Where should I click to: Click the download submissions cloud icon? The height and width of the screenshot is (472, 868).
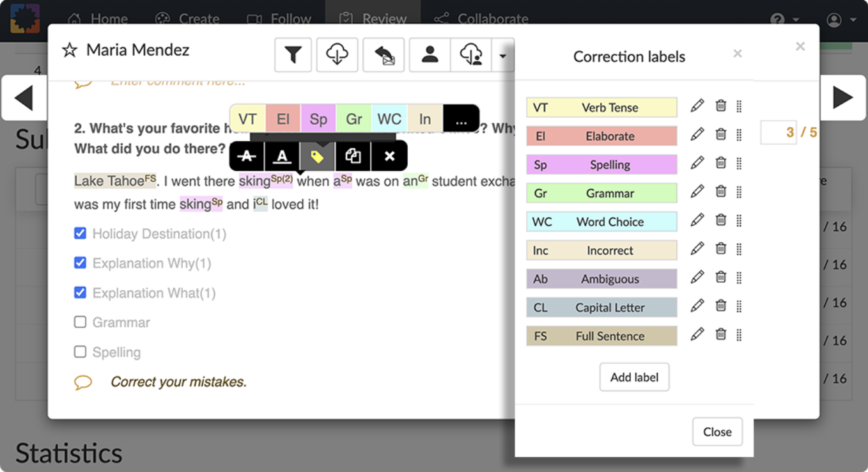tap(338, 55)
